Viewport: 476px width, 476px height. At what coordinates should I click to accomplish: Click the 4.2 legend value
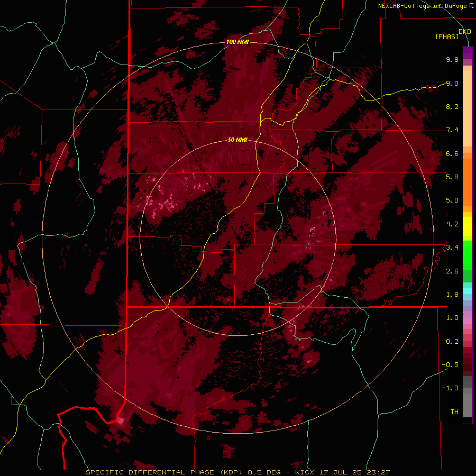coord(452,224)
